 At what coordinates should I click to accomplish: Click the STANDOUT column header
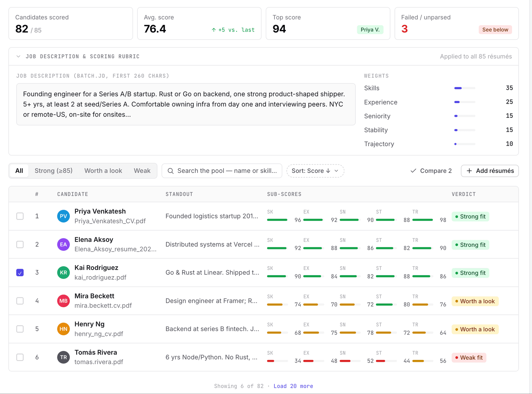[x=179, y=194]
